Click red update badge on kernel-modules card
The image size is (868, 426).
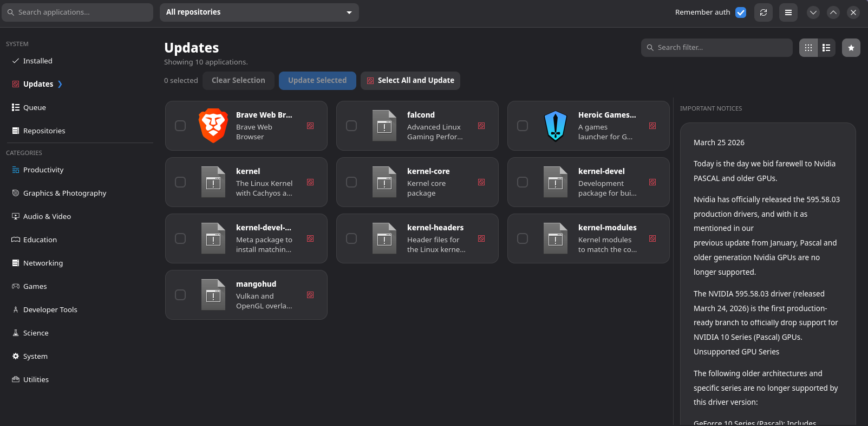click(652, 238)
